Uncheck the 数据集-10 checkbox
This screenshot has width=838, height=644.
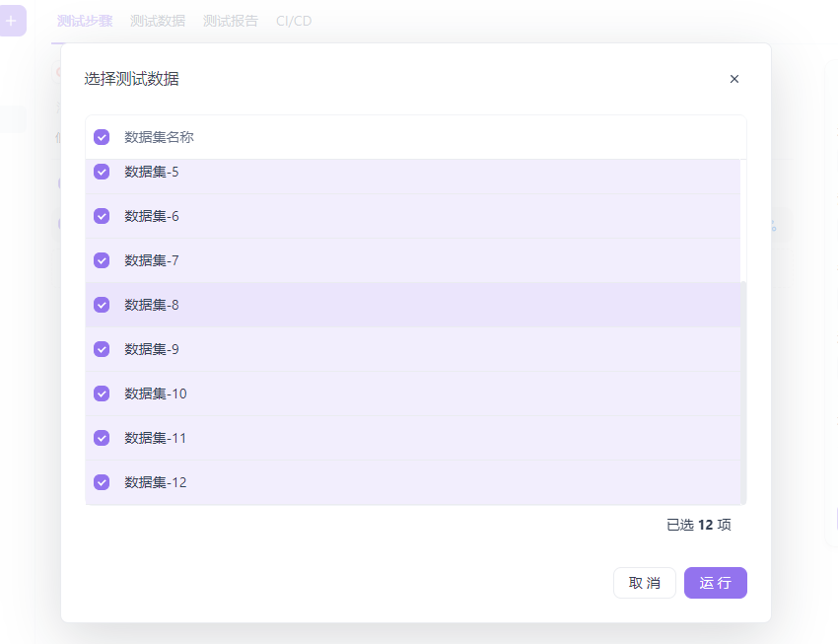tap(102, 394)
